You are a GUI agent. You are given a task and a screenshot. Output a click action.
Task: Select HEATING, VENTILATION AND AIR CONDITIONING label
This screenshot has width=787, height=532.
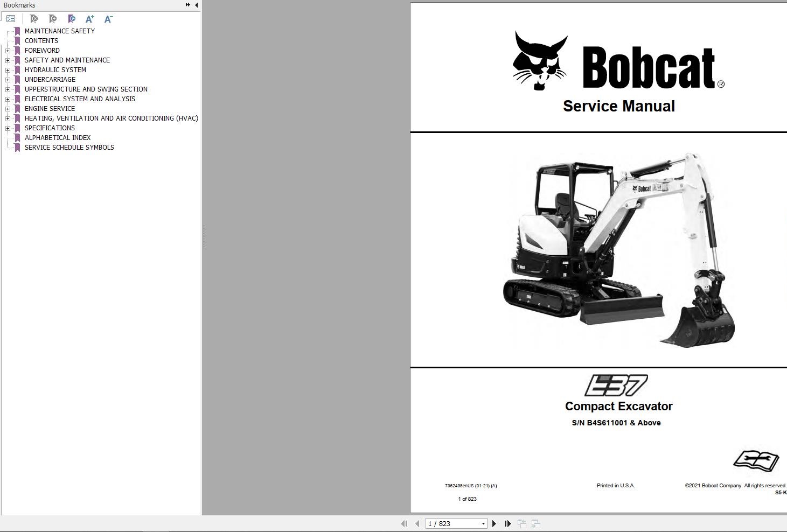click(111, 118)
